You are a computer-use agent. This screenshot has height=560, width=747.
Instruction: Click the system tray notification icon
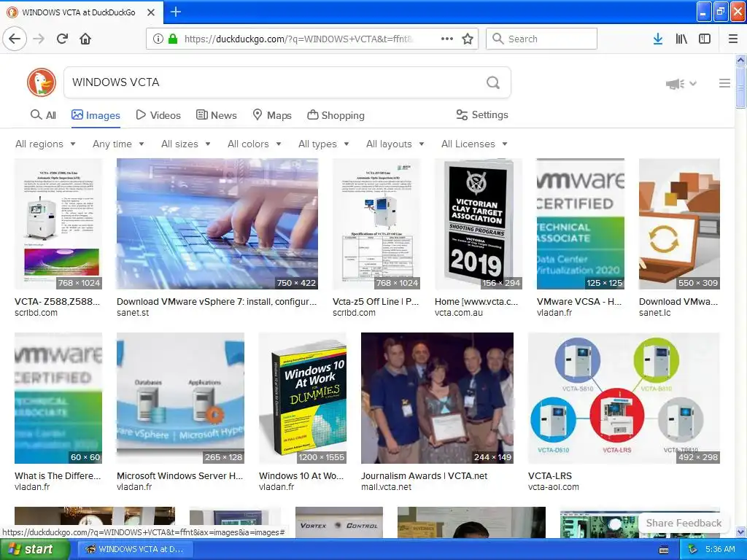pos(693,549)
